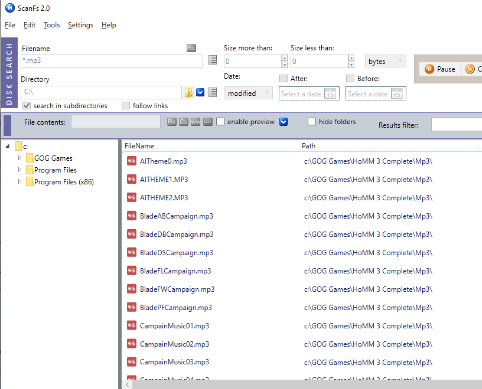Toggle the Rx option for File contents
Viewport: 482px width, 389px height.
tap(172, 122)
